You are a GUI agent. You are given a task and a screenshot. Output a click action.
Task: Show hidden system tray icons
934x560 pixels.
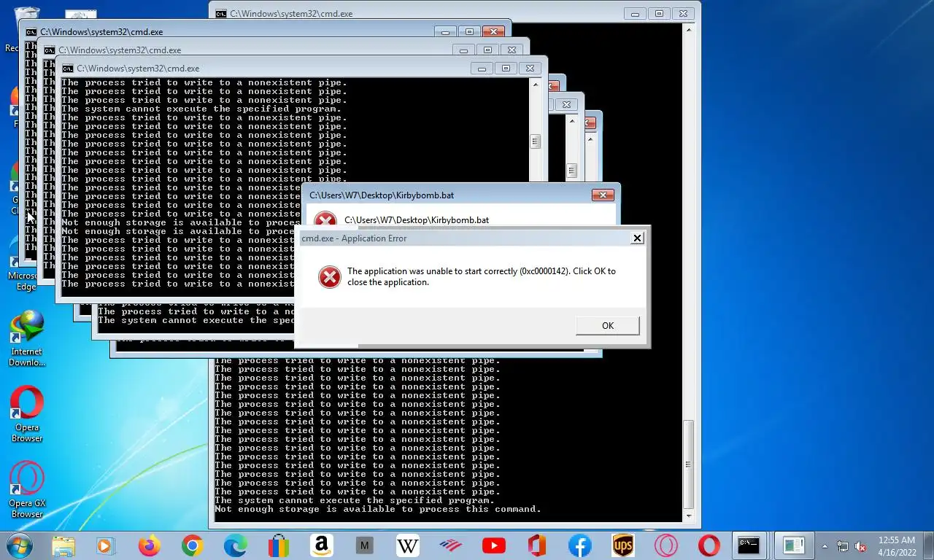point(825,546)
